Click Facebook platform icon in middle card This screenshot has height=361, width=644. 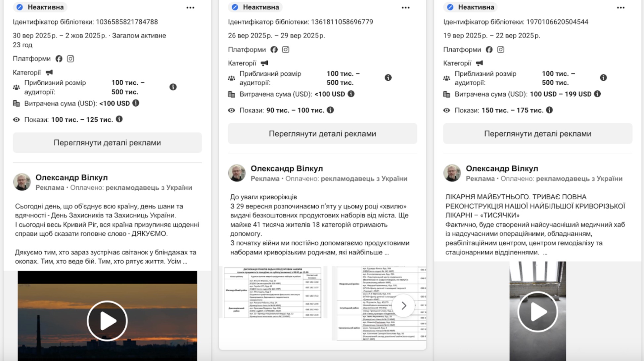[274, 50]
